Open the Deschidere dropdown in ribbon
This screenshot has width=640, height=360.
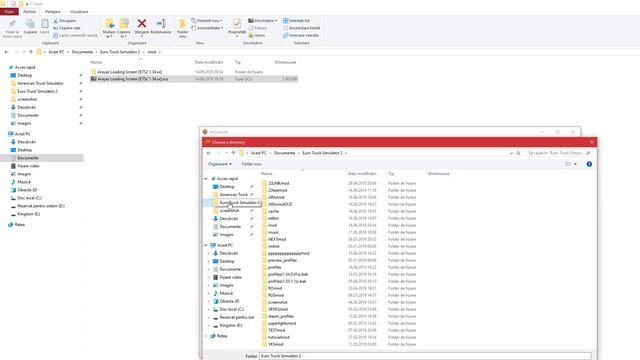pos(262,20)
